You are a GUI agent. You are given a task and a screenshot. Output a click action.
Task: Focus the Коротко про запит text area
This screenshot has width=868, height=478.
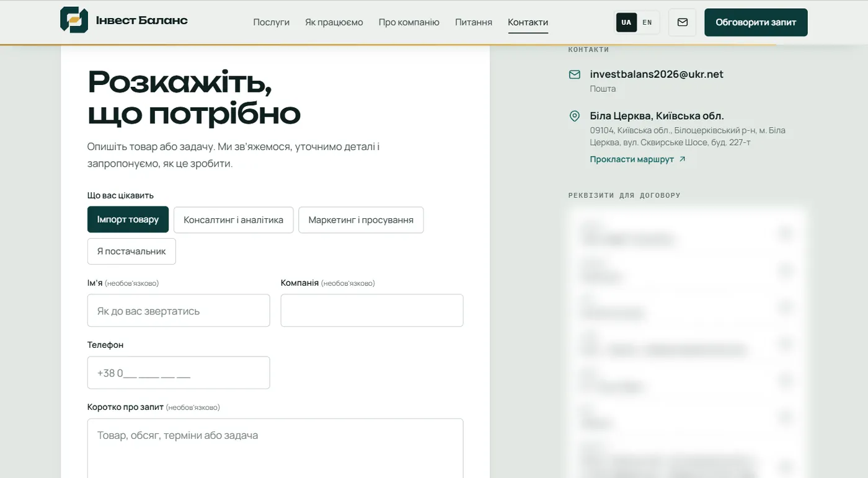tap(275, 448)
